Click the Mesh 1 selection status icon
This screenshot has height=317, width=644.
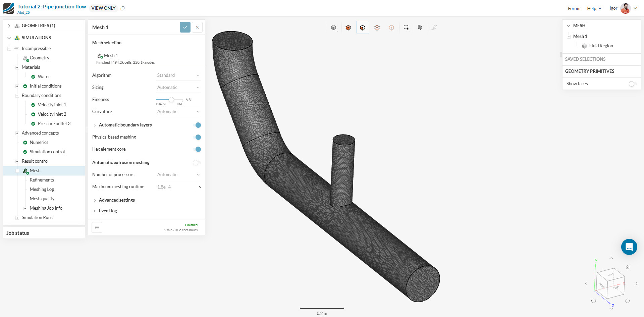pos(100,56)
